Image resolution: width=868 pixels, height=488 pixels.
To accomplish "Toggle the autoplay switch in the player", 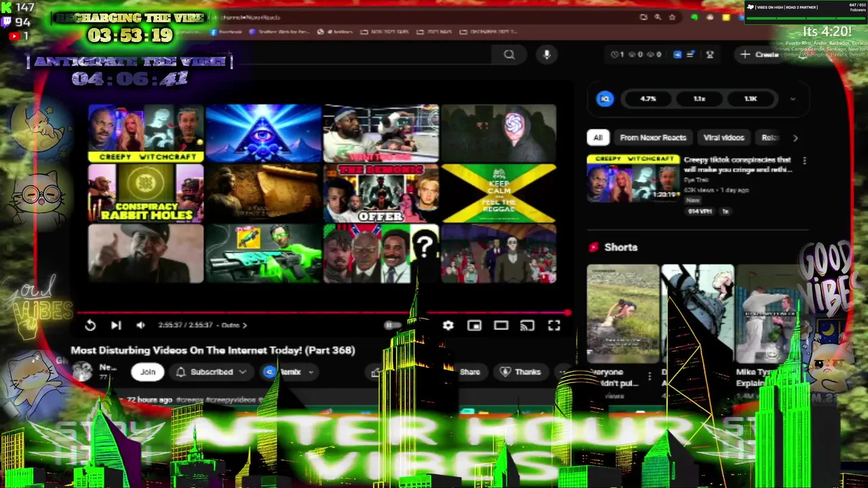I will pos(392,325).
